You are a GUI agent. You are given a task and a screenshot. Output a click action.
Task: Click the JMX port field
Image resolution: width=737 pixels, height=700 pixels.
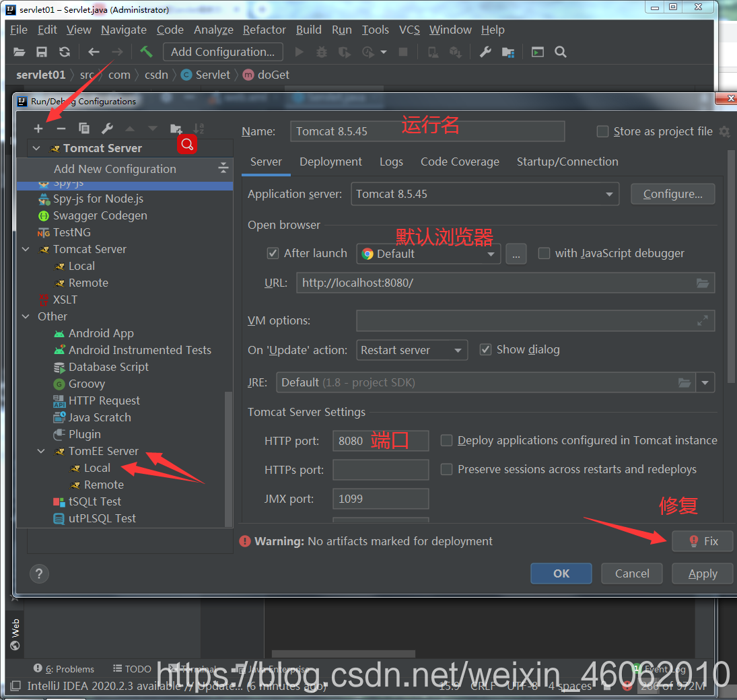click(381, 499)
